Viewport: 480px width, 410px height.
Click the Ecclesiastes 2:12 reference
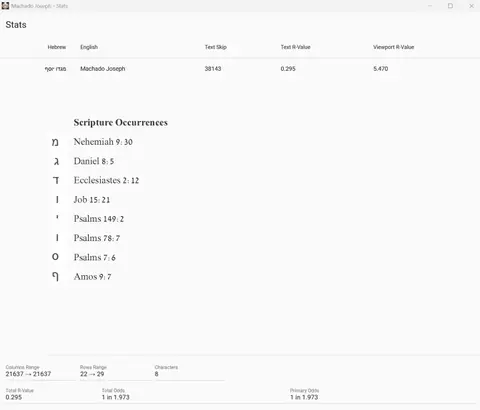pyautogui.click(x=106, y=180)
